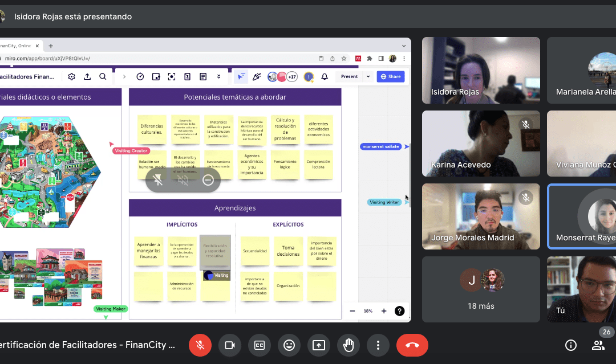Open the Chrome side panel icon
Image resolution: width=616 pixels, height=364 pixels.
380,59
